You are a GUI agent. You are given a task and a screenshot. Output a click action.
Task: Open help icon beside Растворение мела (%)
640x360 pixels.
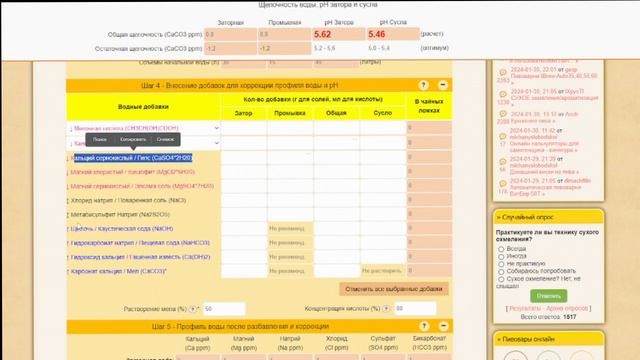tap(193, 309)
